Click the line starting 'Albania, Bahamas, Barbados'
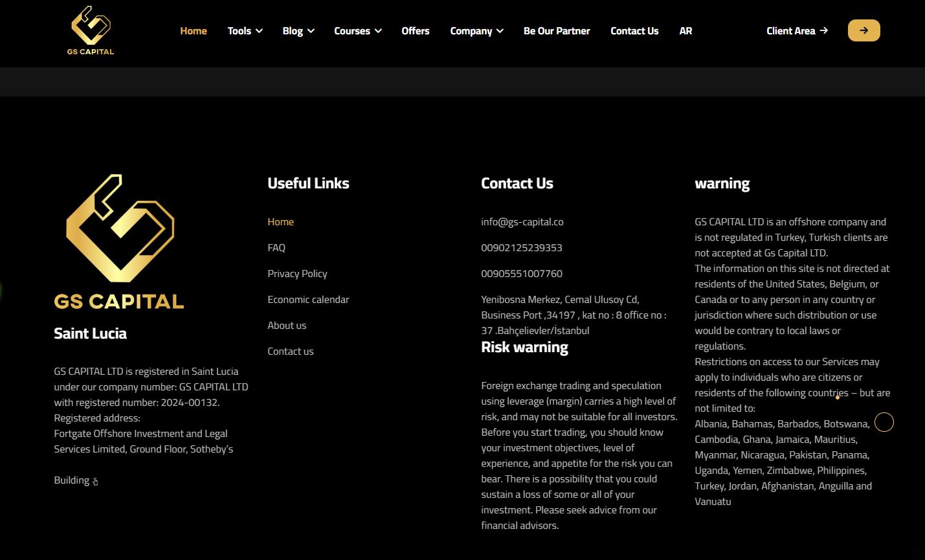The height and width of the screenshot is (560, 925). (782, 423)
